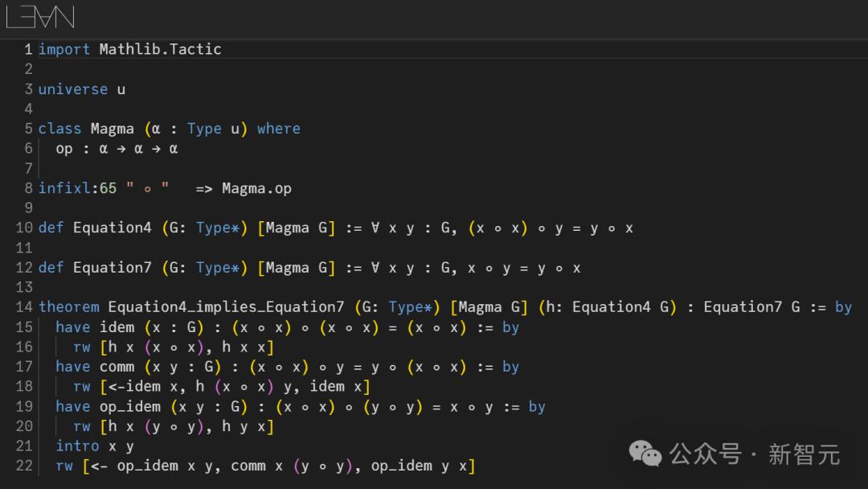Click the 'rw' tactic on the last line
The image size is (868, 489).
(x=64, y=466)
